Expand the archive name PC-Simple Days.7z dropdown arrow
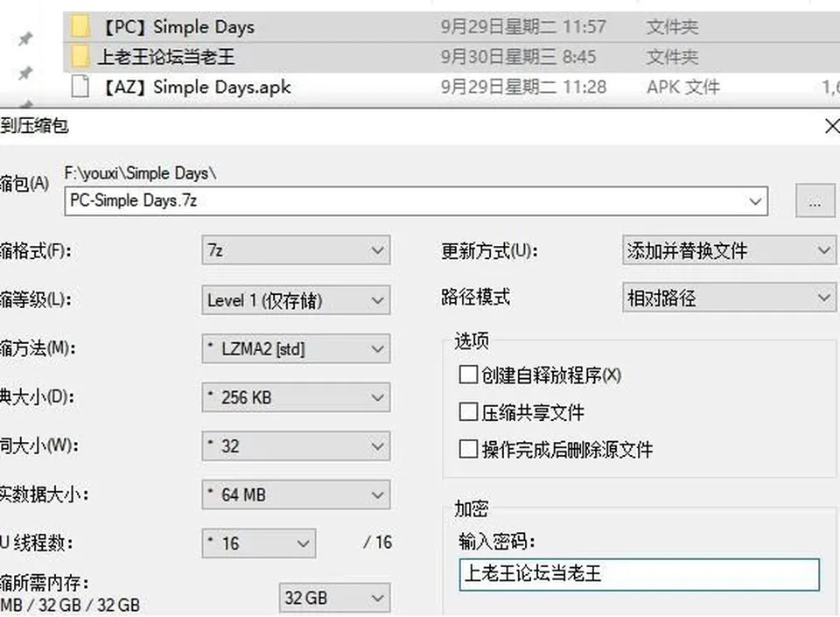The width and height of the screenshot is (840, 617). click(x=755, y=201)
